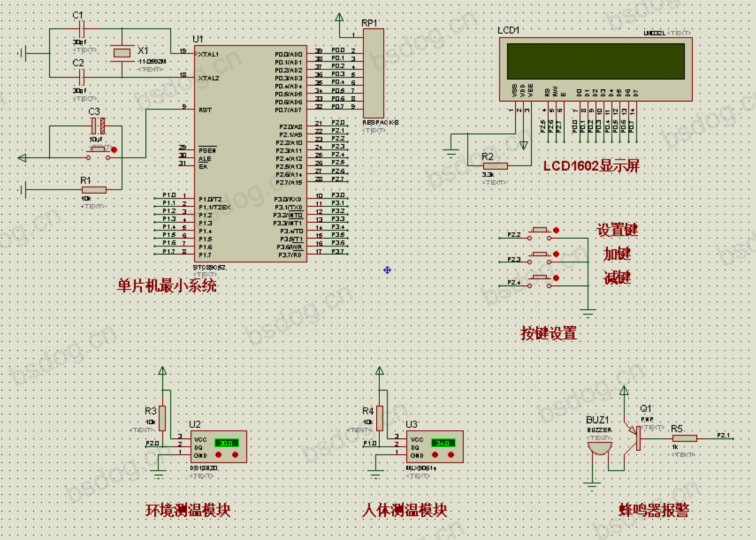This screenshot has height=540, width=756.
Task: Click the BUZZER text under BUZ1
Action: click(x=599, y=430)
